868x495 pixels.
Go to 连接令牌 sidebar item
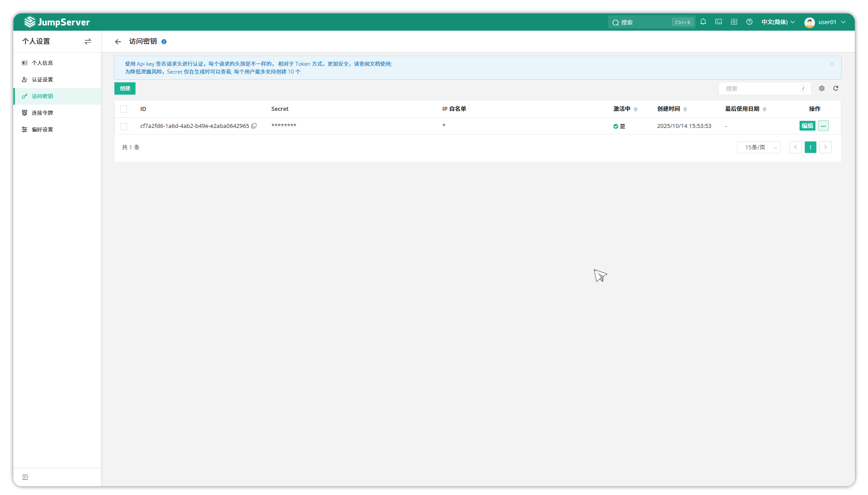42,113
